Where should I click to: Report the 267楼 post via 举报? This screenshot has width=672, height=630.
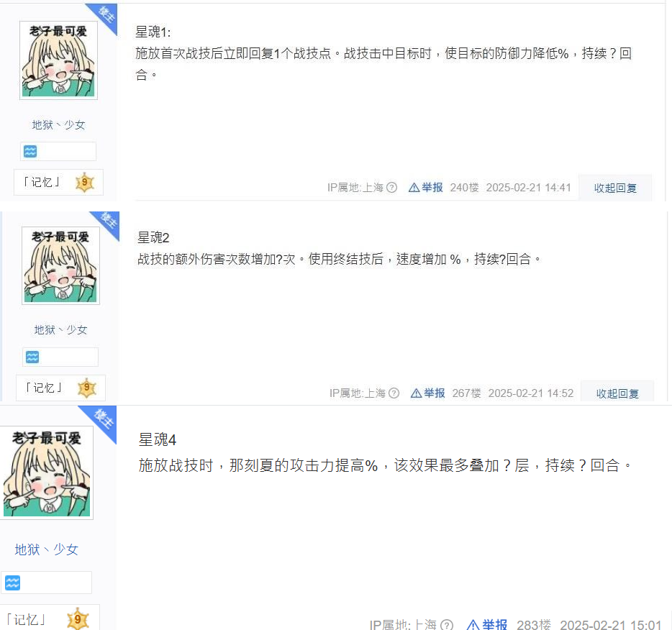tap(427, 393)
